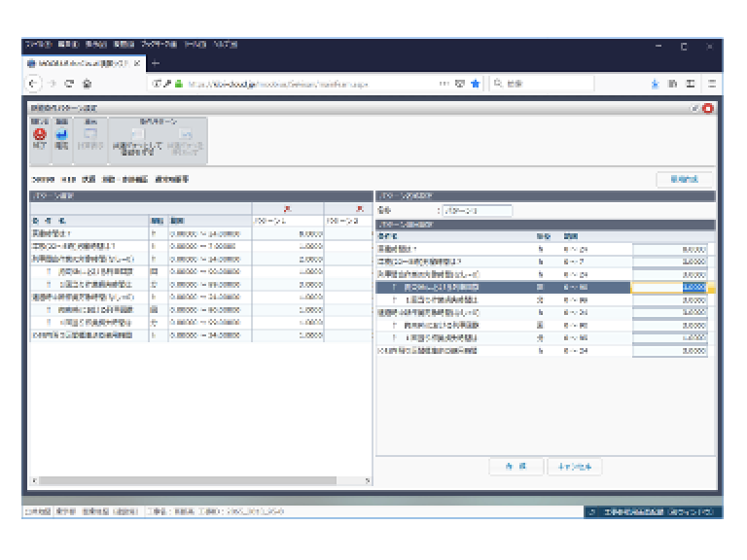The height and width of the screenshot is (560, 747).
Task: Open the browser Tools menu
Action: pyautogui.click(x=195, y=45)
